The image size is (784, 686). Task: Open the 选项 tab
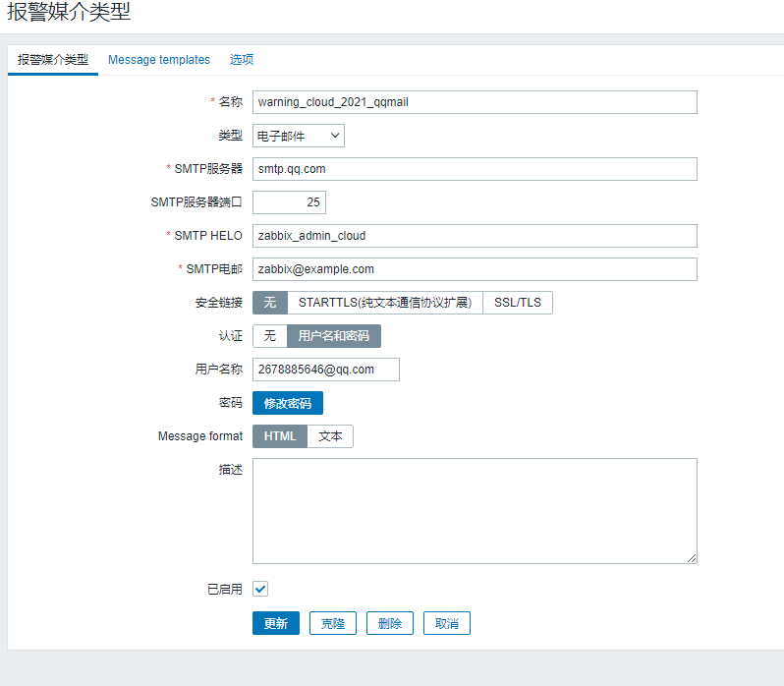click(242, 60)
